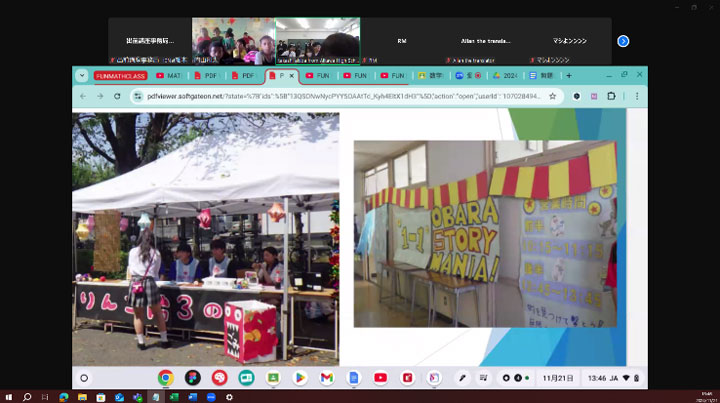Image resolution: width=720 pixels, height=403 pixels.
Task: Click the pdfviewer.softgateon.net address bar
Action: 343,96
